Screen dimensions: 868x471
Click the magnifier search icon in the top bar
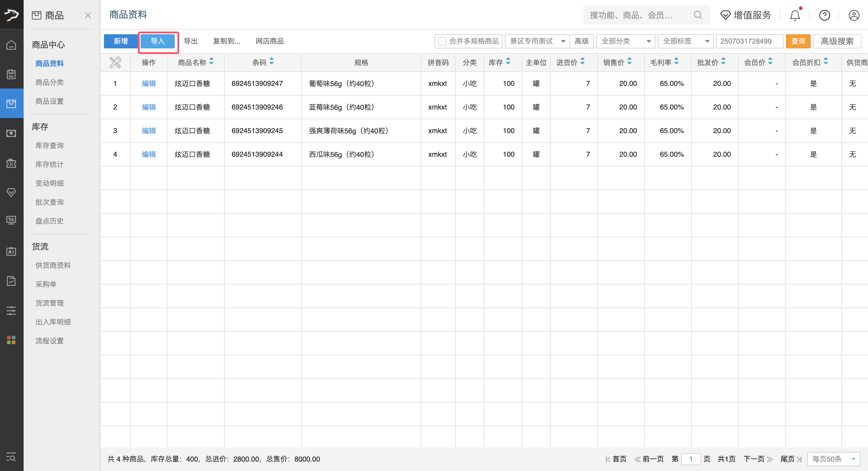[x=697, y=15]
